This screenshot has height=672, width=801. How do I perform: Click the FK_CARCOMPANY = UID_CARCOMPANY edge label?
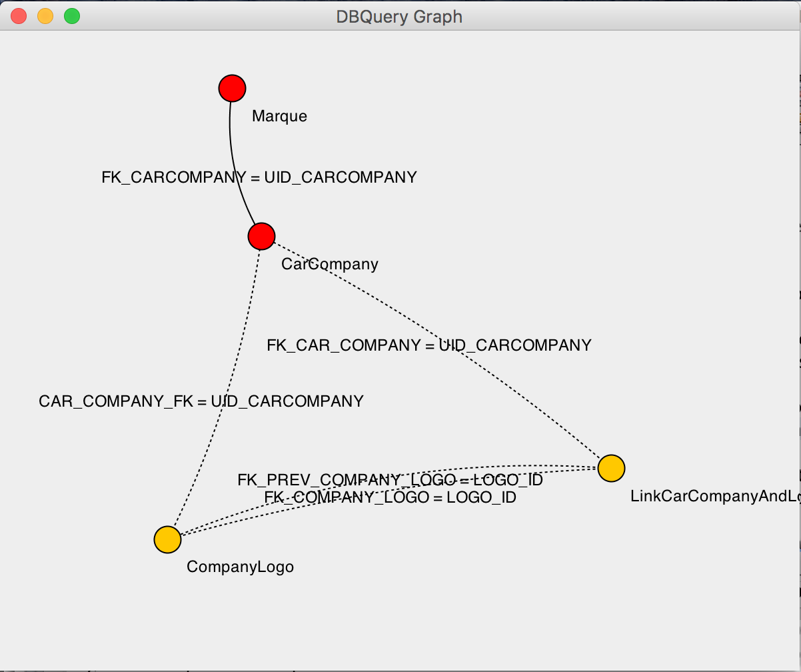pos(259,177)
